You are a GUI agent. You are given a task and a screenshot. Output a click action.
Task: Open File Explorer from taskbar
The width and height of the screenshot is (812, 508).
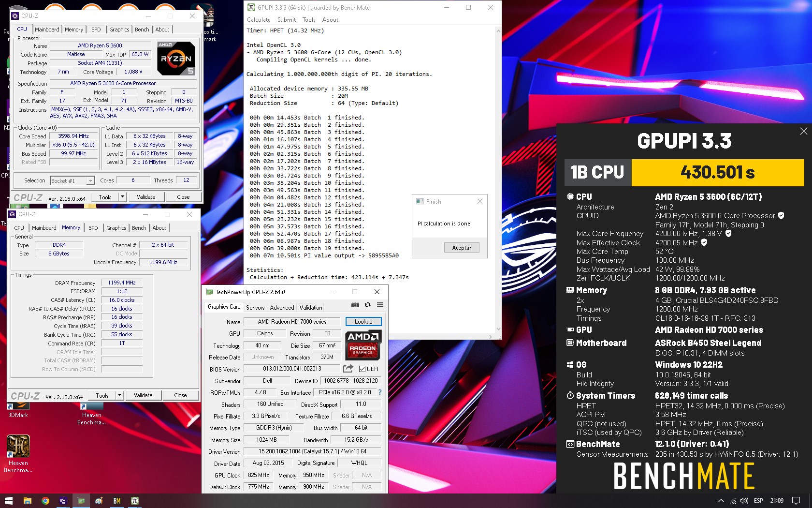coord(27,501)
